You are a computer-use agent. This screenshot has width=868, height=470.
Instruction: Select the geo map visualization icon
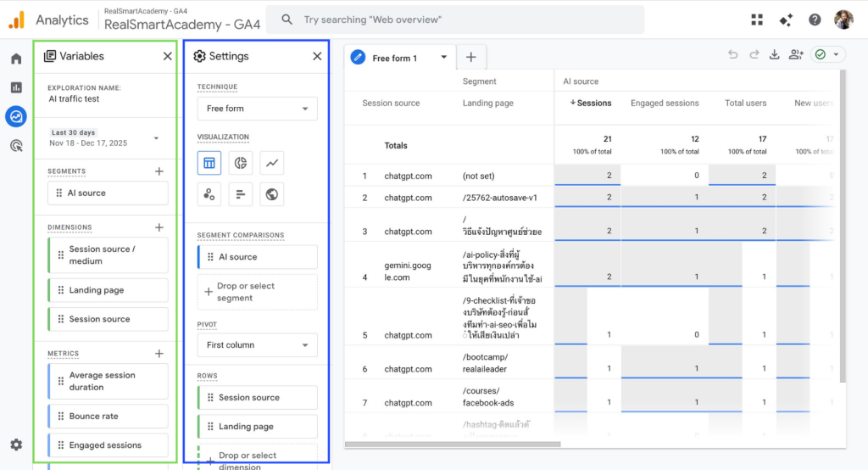271,194
